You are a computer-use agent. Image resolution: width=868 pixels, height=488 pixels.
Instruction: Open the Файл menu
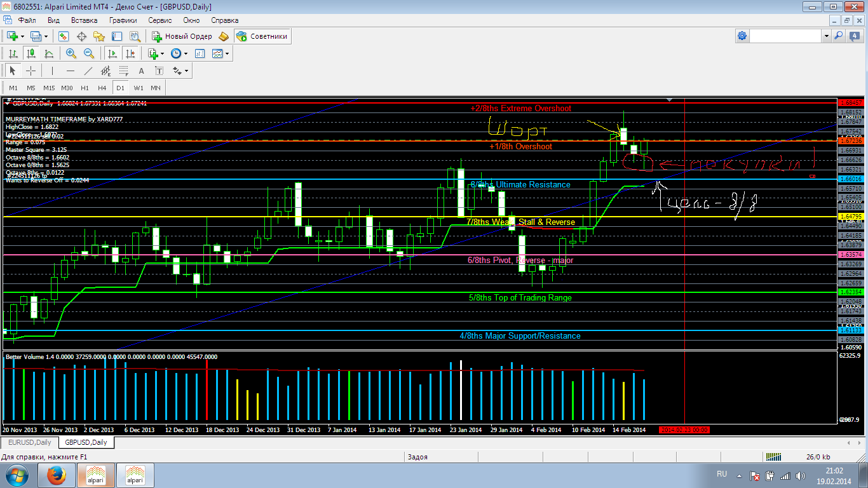click(x=27, y=20)
